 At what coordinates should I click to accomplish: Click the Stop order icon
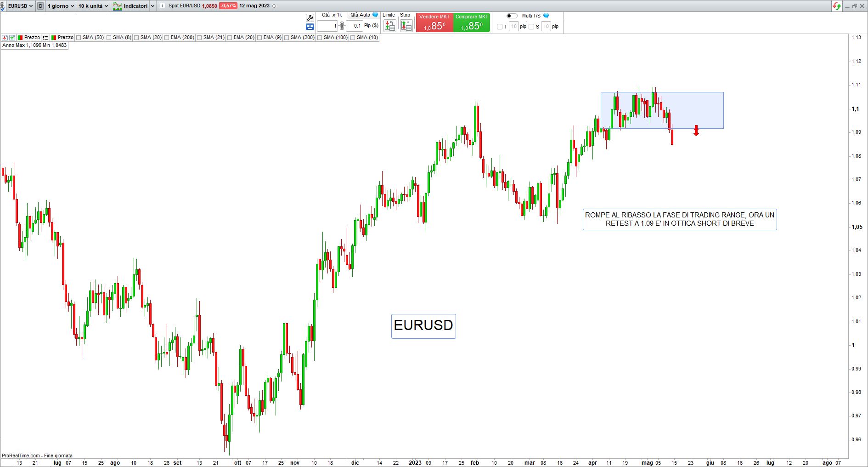pos(406,26)
